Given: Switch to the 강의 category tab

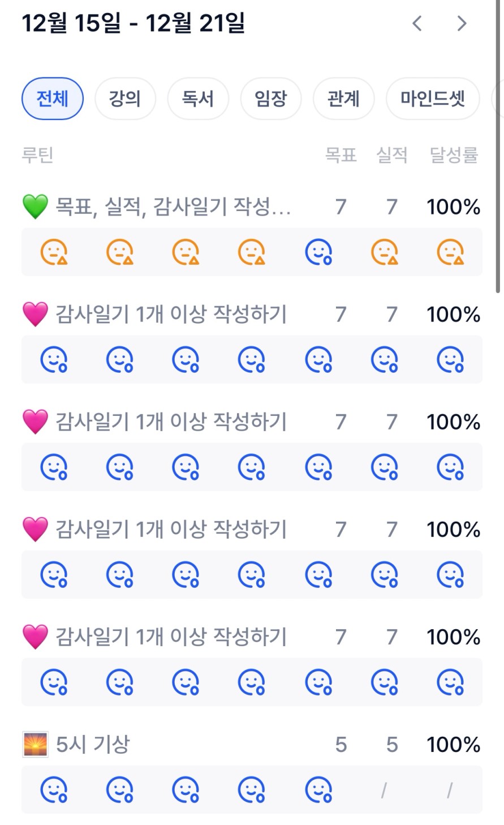Looking at the screenshot, I should [x=125, y=98].
